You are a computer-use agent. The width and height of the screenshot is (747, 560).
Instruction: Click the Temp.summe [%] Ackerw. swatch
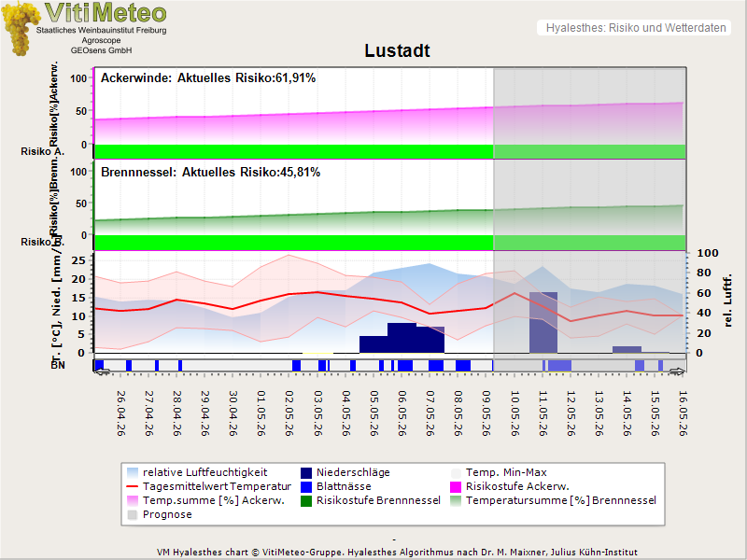pyautogui.click(x=133, y=500)
